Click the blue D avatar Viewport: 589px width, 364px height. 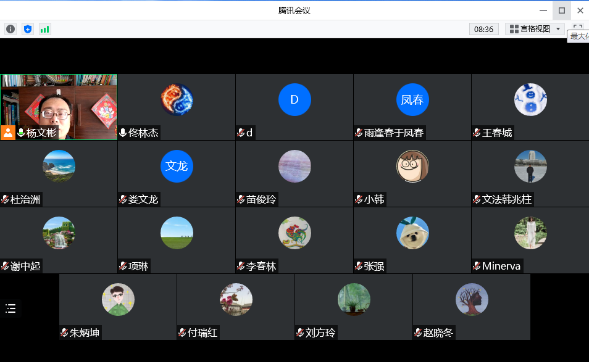point(294,100)
